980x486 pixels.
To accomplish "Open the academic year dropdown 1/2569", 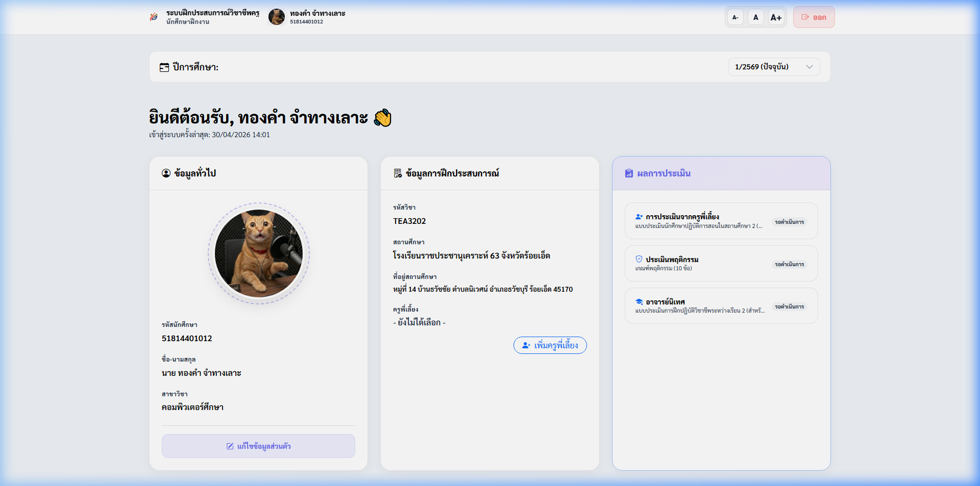I will [x=774, y=67].
